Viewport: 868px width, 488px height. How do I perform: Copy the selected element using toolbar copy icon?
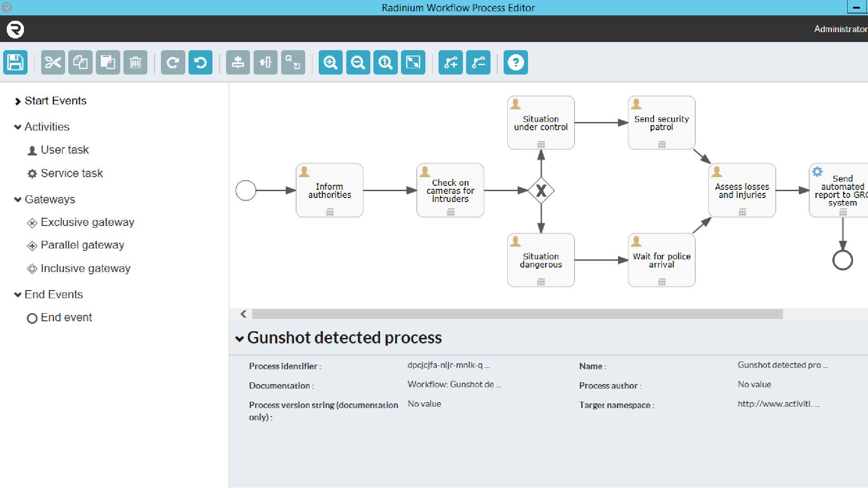click(80, 62)
